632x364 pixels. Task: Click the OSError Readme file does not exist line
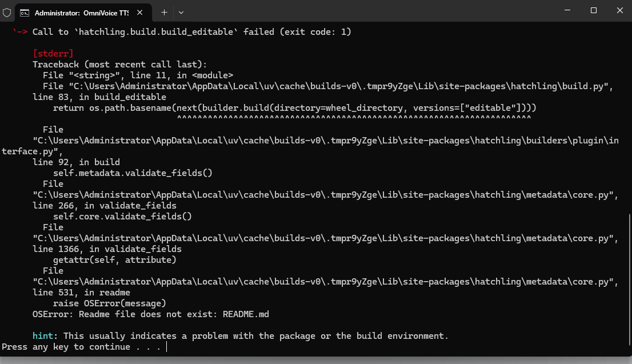click(x=151, y=314)
